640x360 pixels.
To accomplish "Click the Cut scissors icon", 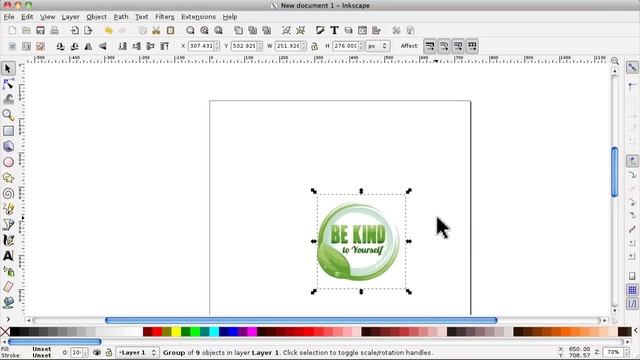I will click(156, 31).
